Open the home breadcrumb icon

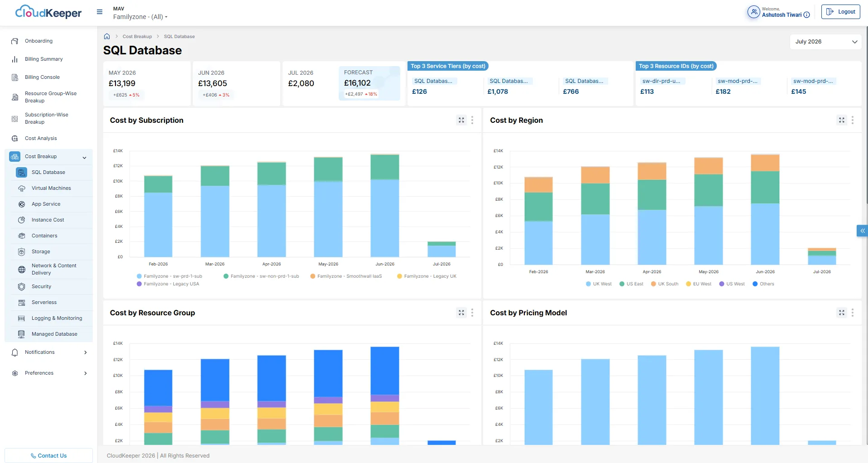[x=107, y=36]
